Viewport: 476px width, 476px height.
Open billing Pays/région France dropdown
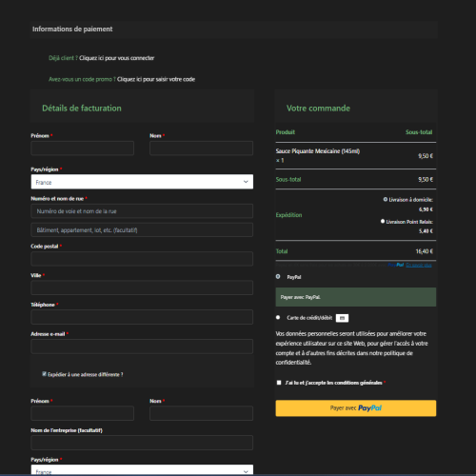click(x=142, y=182)
